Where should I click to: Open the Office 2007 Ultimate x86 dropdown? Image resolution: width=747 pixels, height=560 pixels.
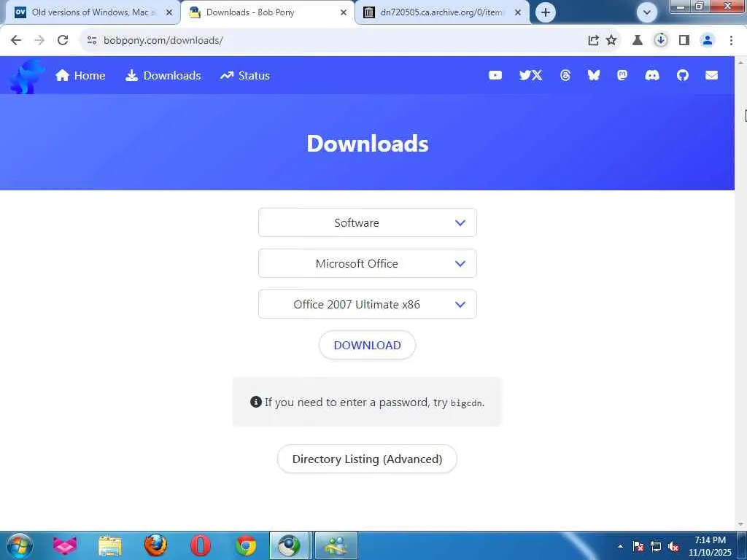[x=368, y=304]
